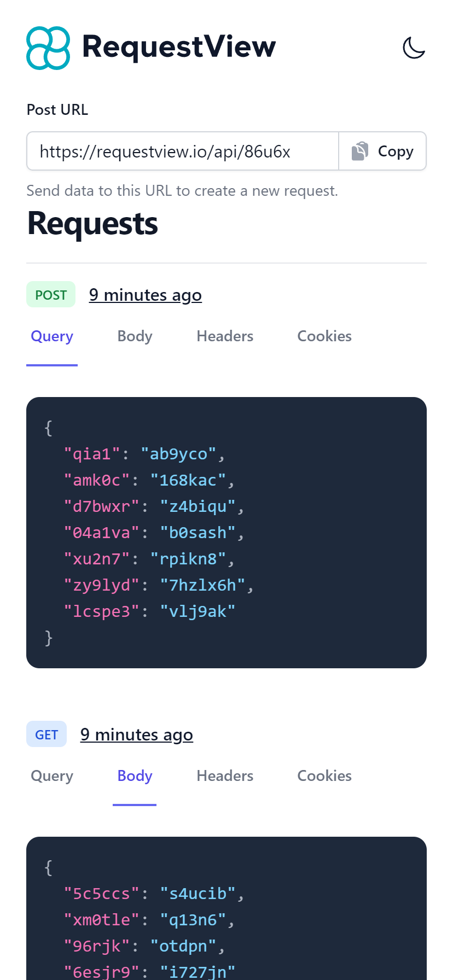Open the POST request timestamp link

click(146, 295)
